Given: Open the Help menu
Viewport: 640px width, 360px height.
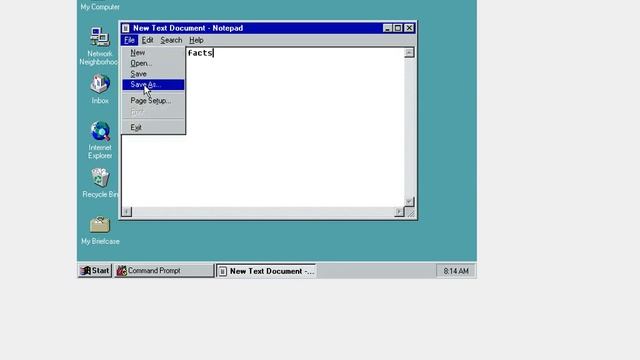Looking at the screenshot, I should click(196, 40).
